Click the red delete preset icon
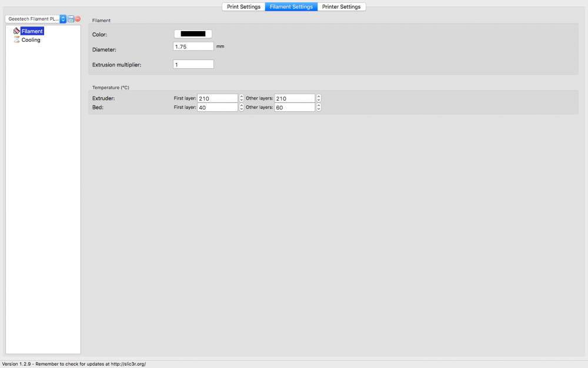The height and width of the screenshot is (368, 588). [78, 19]
